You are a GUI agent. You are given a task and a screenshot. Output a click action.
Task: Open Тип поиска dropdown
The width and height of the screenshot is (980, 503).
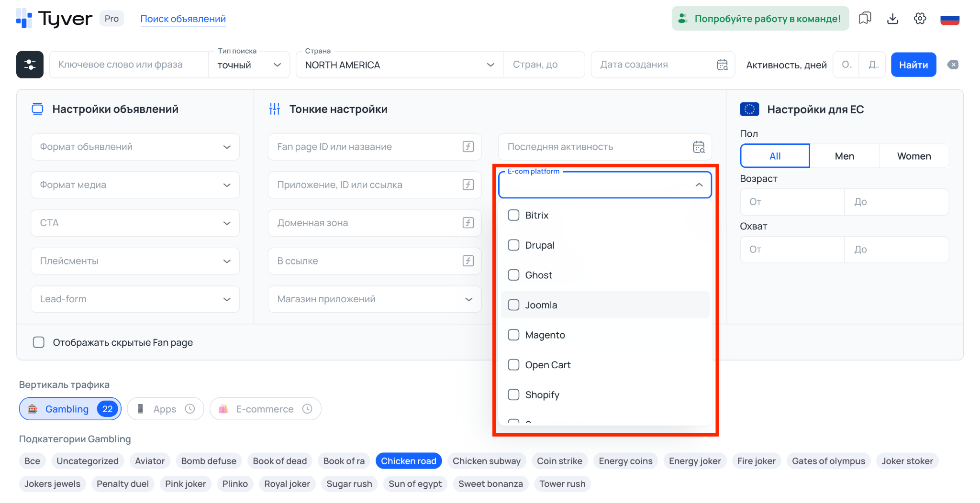click(x=249, y=65)
